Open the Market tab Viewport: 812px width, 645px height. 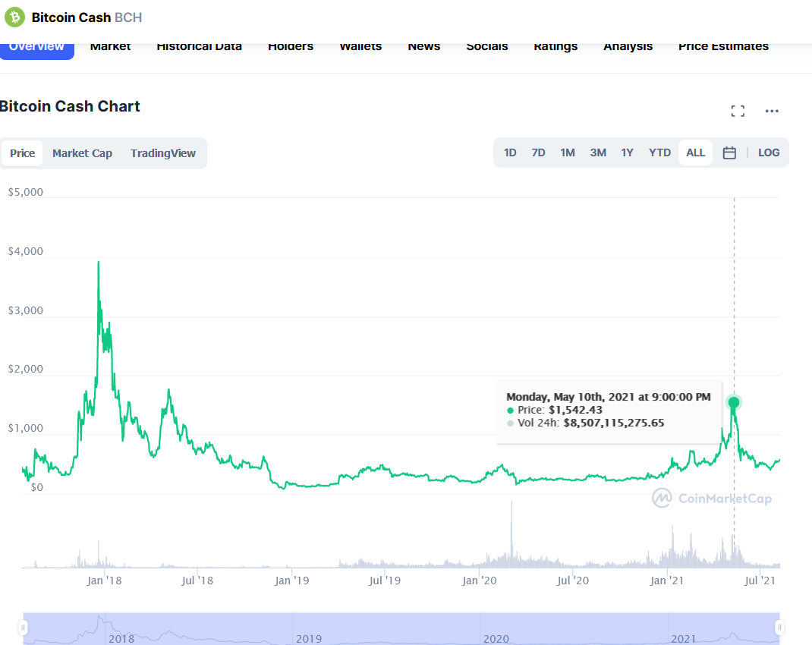point(110,46)
